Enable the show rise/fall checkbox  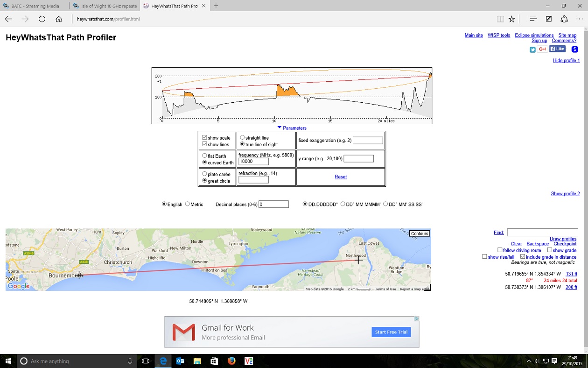click(x=484, y=257)
